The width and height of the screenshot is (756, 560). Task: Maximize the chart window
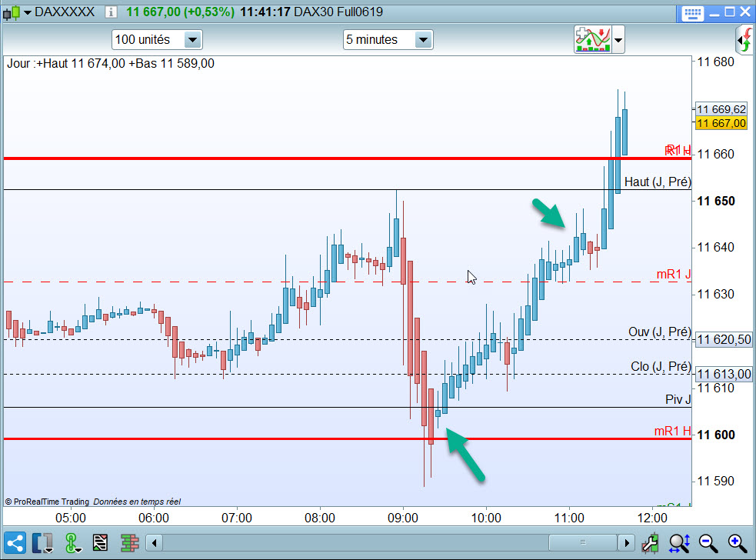coord(730,12)
